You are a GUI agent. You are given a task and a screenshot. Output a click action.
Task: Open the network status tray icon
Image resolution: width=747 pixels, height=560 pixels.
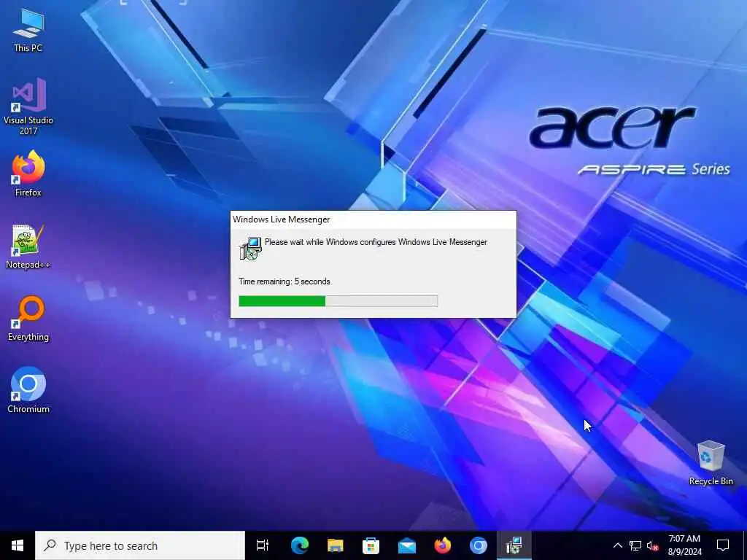[635, 545]
